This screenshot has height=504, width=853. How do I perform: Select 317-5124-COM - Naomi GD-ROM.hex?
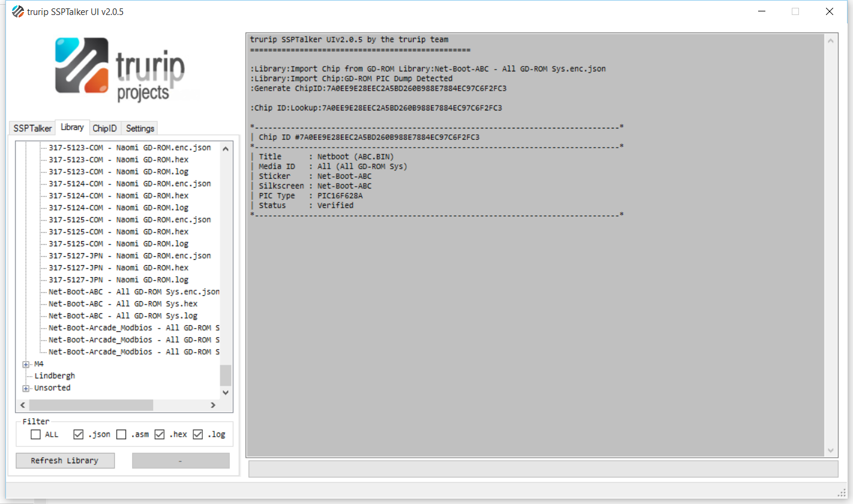pos(118,196)
